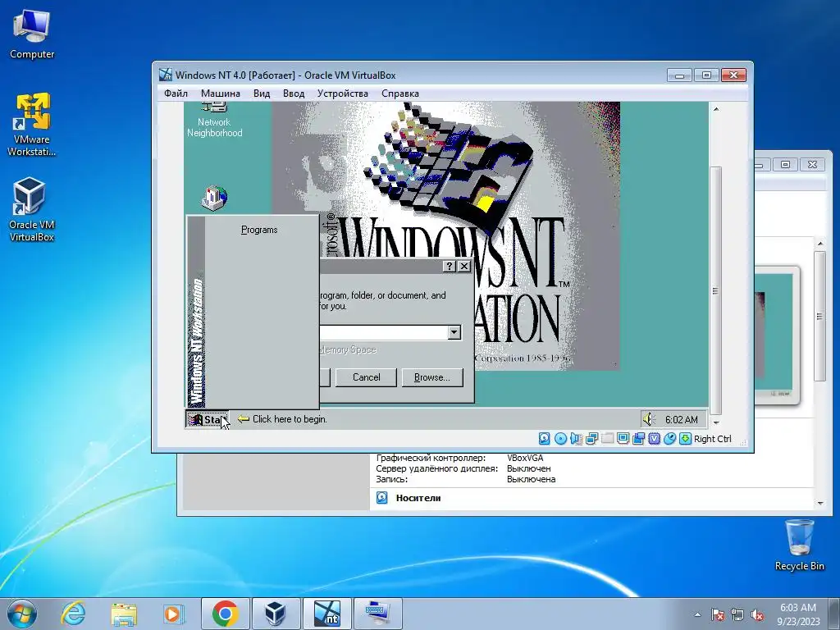Click the display status icon
The height and width of the screenshot is (630, 840).
tap(623, 439)
